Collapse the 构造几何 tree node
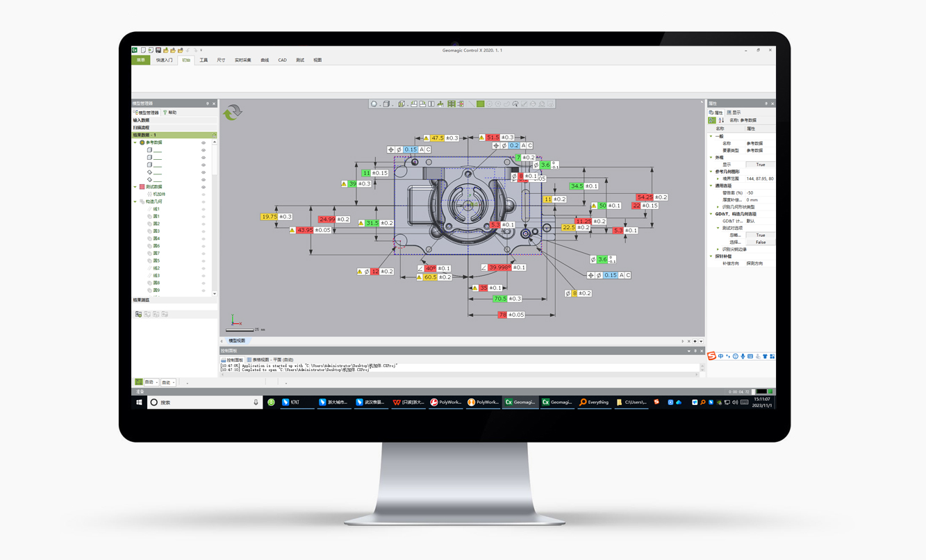This screenshot has height=560, width=926. 135,201
